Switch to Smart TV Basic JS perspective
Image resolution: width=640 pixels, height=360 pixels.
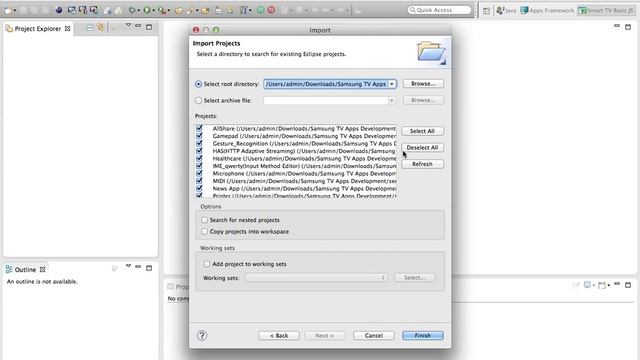click(x=606, y=10)
